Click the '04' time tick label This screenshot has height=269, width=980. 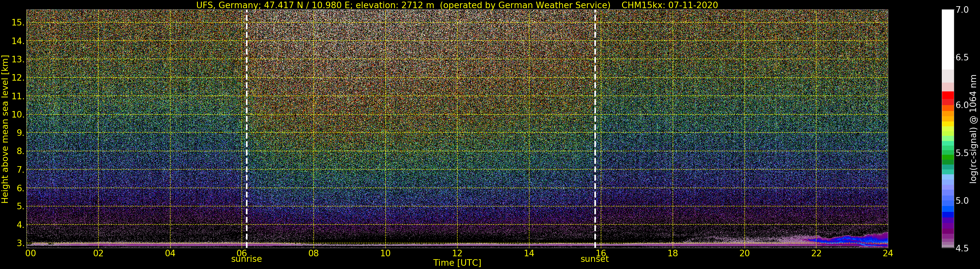coord(170,253)
